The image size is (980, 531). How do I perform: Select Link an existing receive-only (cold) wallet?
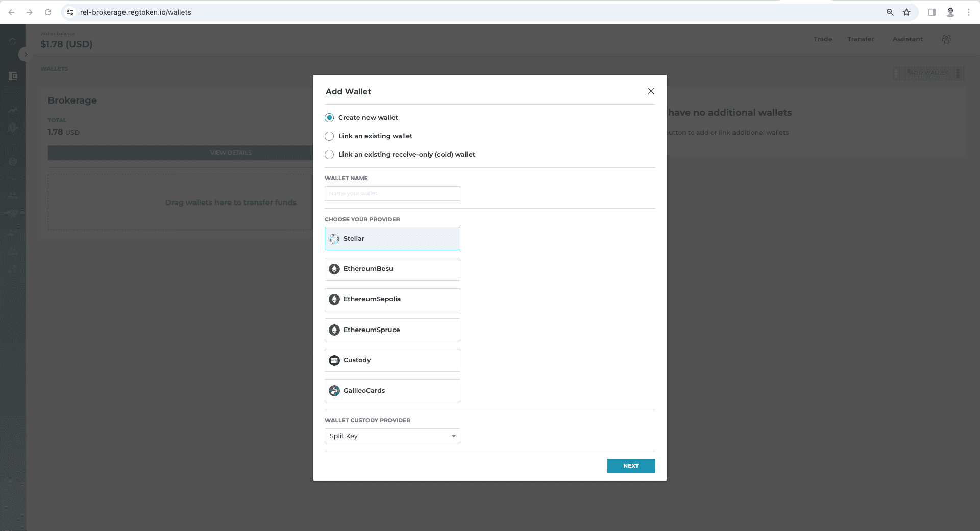[x=329, y=155]
